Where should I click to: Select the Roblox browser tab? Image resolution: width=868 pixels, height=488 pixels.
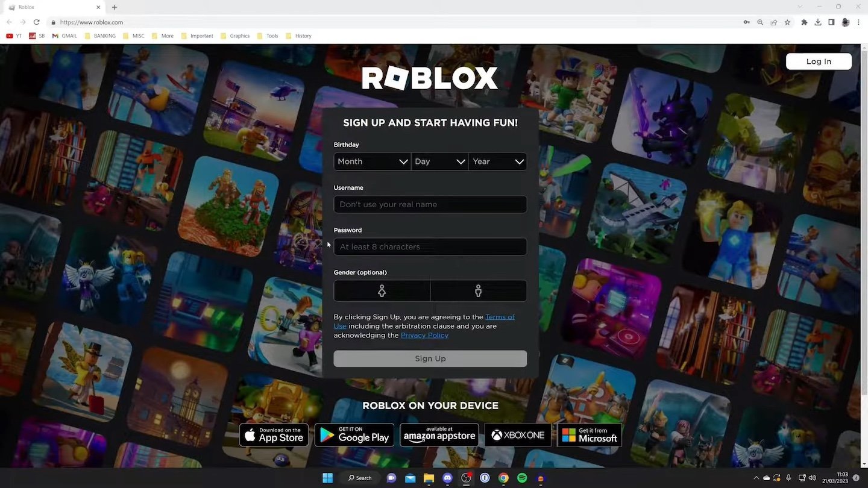click(x=54, y=7)
